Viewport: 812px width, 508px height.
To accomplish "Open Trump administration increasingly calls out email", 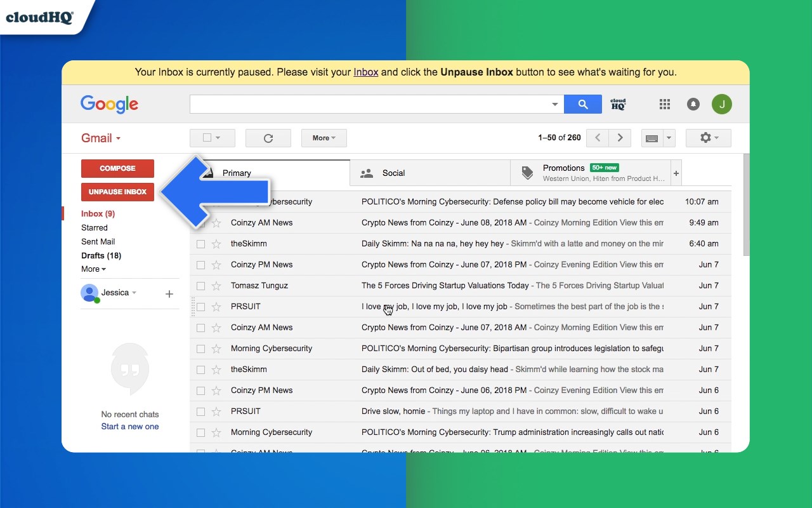I will coord(461,432).
